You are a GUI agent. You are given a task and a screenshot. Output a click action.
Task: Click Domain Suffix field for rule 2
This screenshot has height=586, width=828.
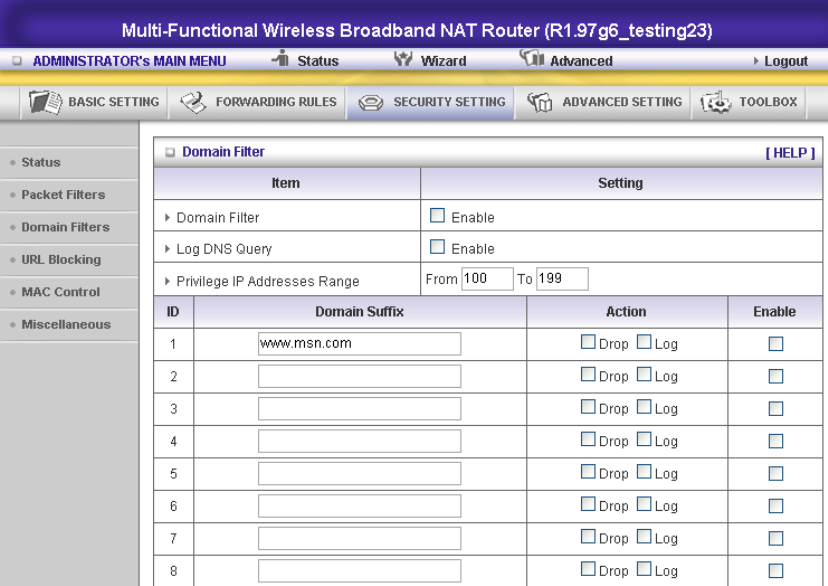click(x=359, y=376)
